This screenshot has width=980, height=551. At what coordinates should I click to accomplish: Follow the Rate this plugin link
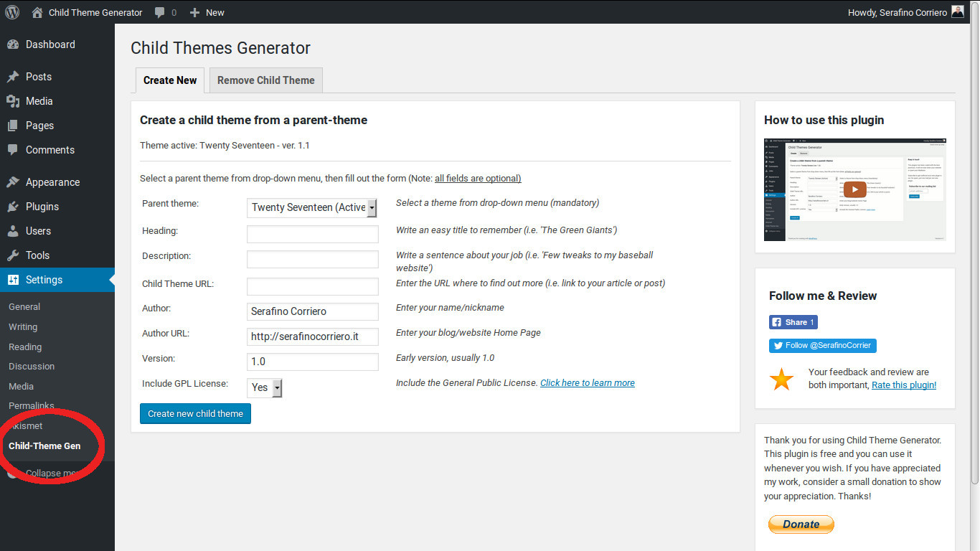tap(903, 385)
